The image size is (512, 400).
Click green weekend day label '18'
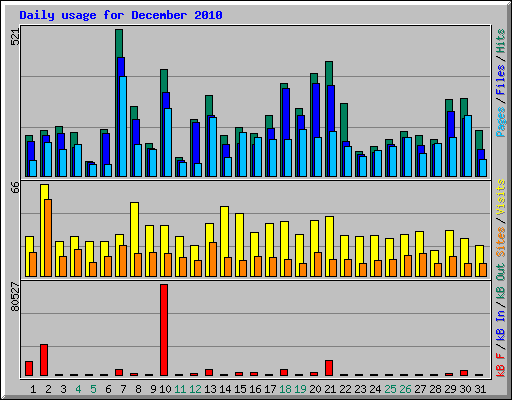pyautogui.click(x=285, y=389)
